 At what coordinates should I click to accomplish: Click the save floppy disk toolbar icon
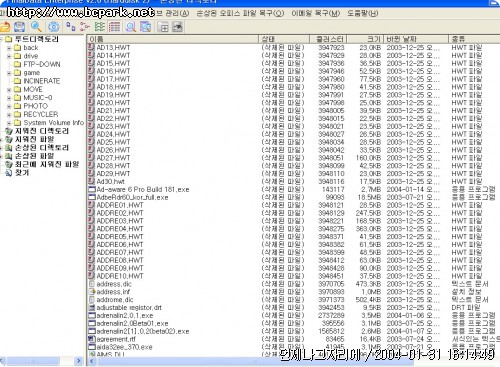coord(19,27)
